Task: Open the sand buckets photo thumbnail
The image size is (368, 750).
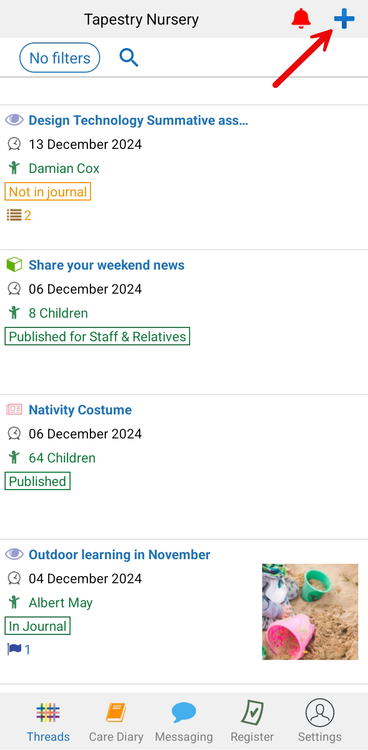Action: (x=310, y=612)
